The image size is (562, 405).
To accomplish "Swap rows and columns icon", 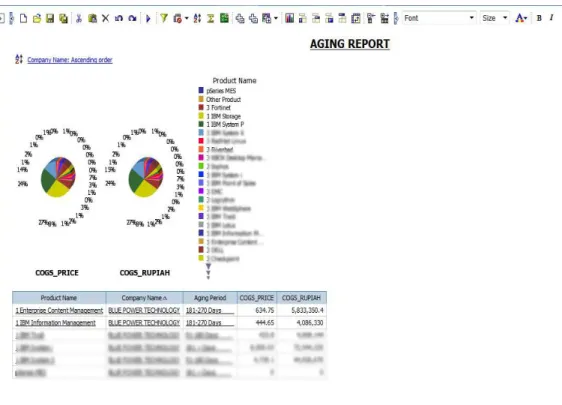I will 356,18.
